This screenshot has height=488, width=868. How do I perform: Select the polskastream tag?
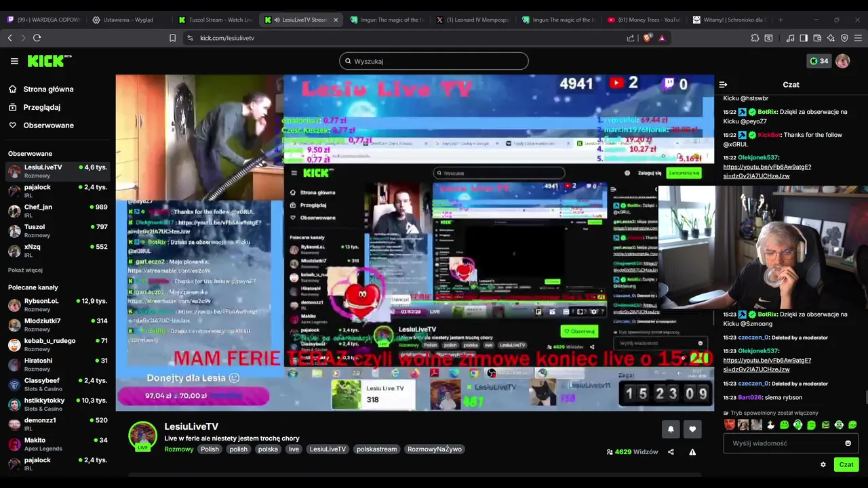tap(376, 449)
